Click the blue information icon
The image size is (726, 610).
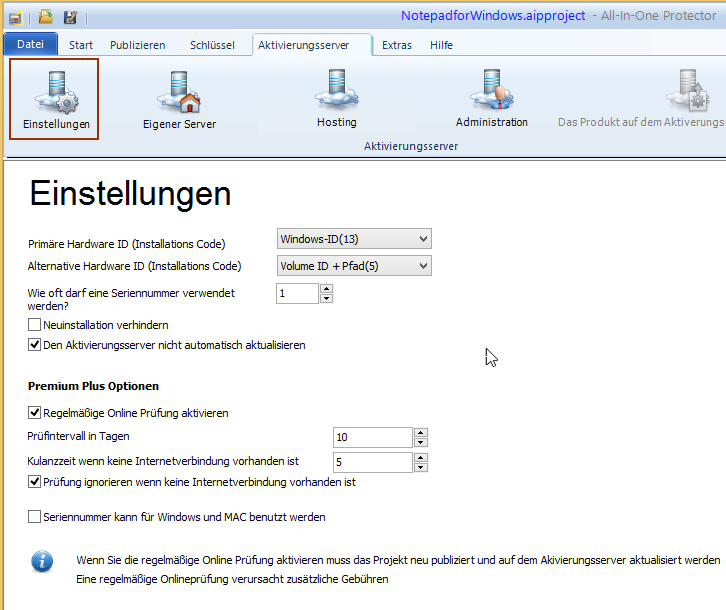(x=41, y=560)
